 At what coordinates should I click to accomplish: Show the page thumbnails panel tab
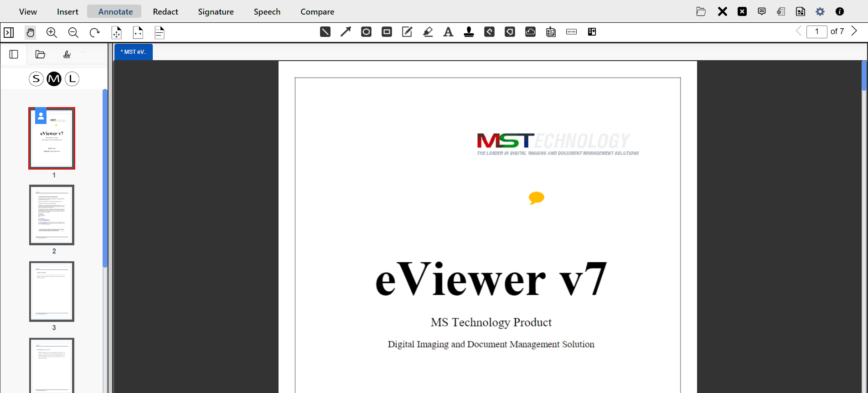click(x=14, y=54)
